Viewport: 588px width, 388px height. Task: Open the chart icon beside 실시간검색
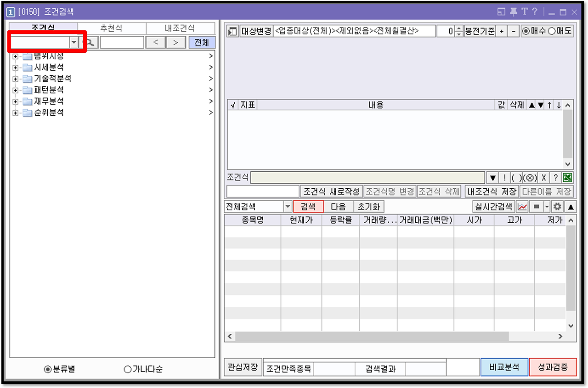pyautogui.click(x=522, y=207)
